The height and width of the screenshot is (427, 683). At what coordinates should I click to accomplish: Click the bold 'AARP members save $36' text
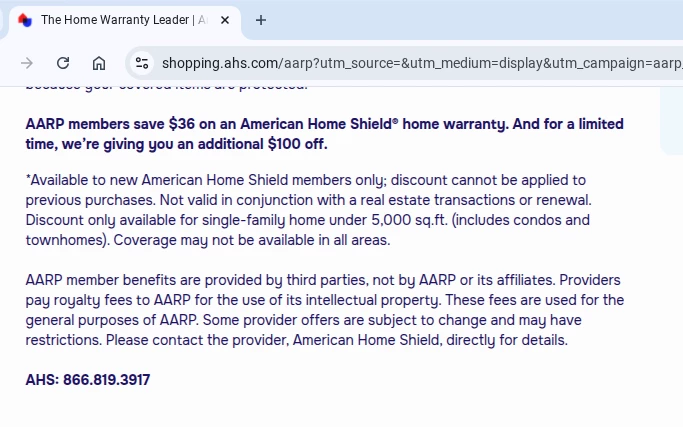110,124
